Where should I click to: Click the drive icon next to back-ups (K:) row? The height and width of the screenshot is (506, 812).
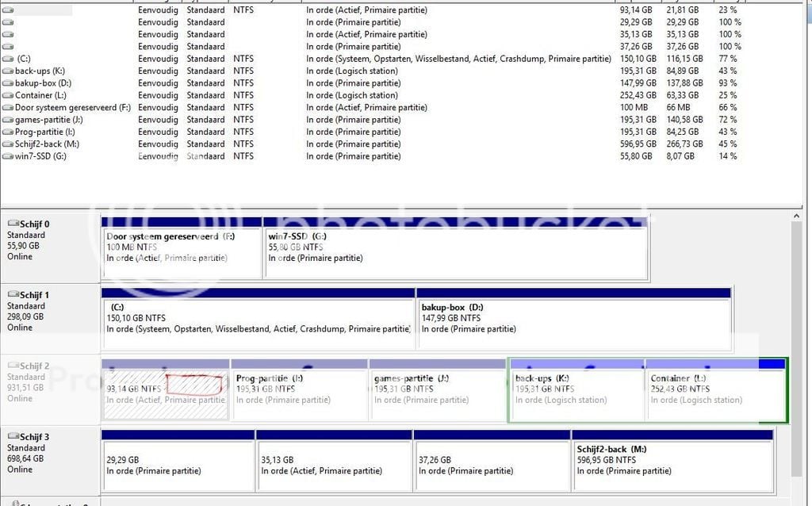point(8,71)
